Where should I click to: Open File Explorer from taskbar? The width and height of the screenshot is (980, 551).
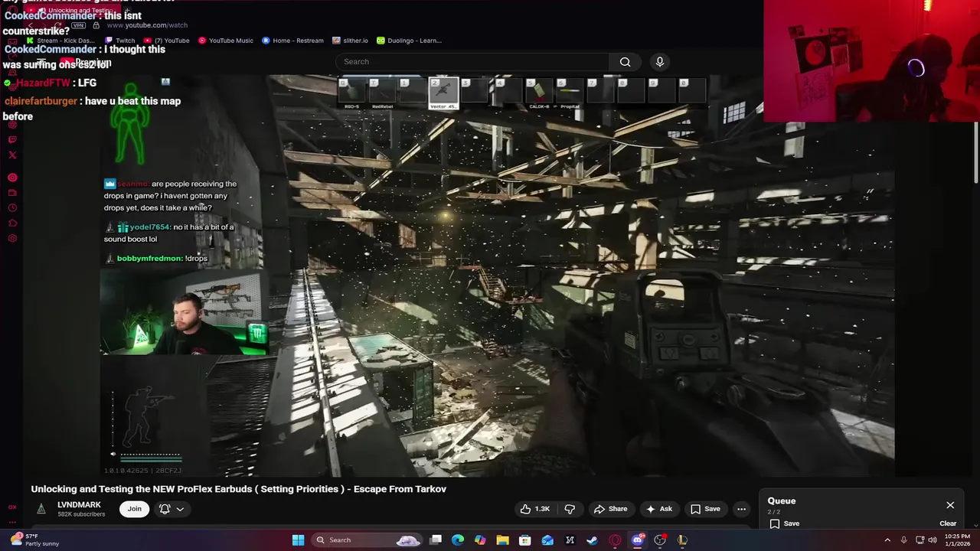(x=502, y=540)
